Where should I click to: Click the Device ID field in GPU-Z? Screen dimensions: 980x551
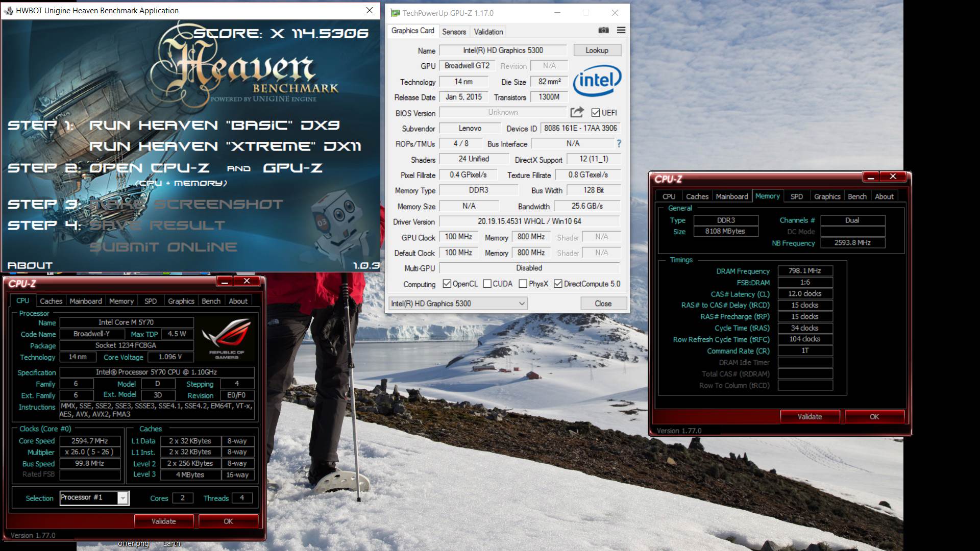pos(580,128)
